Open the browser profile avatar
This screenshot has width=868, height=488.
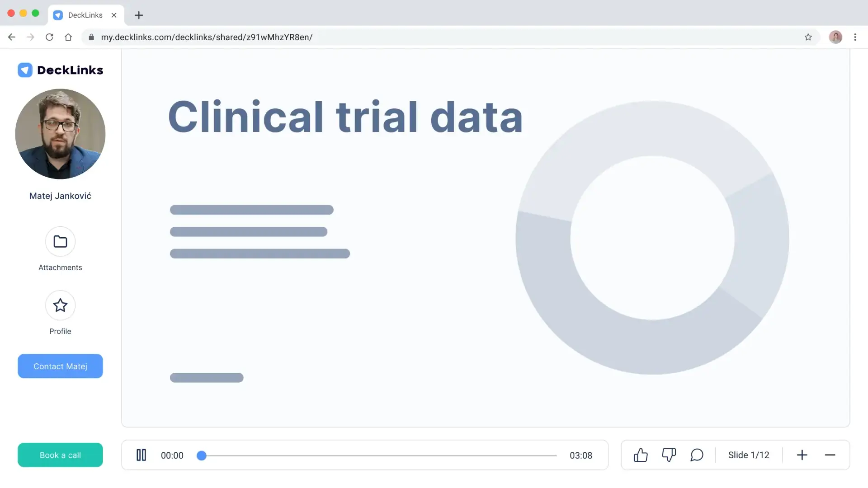point(835,37)
